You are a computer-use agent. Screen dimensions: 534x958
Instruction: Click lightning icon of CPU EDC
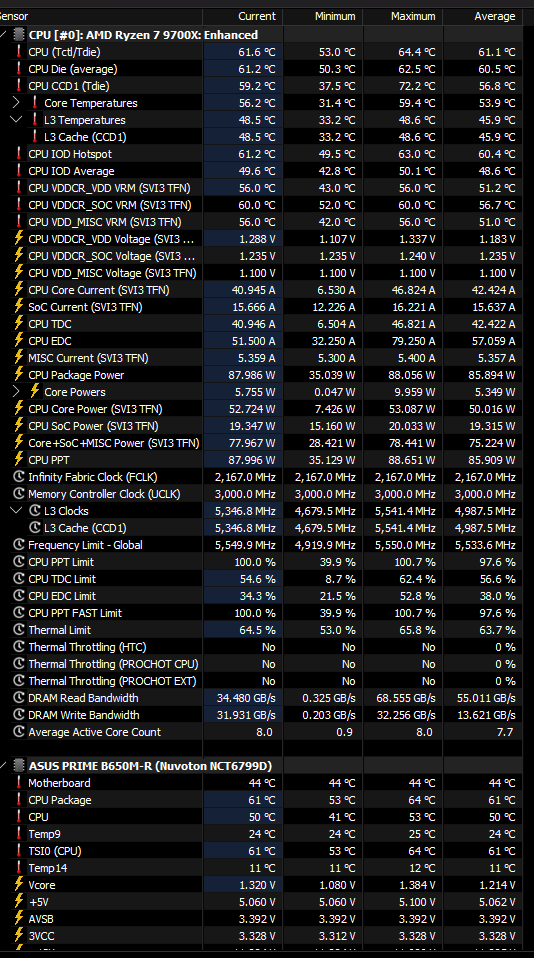[19, 341]
